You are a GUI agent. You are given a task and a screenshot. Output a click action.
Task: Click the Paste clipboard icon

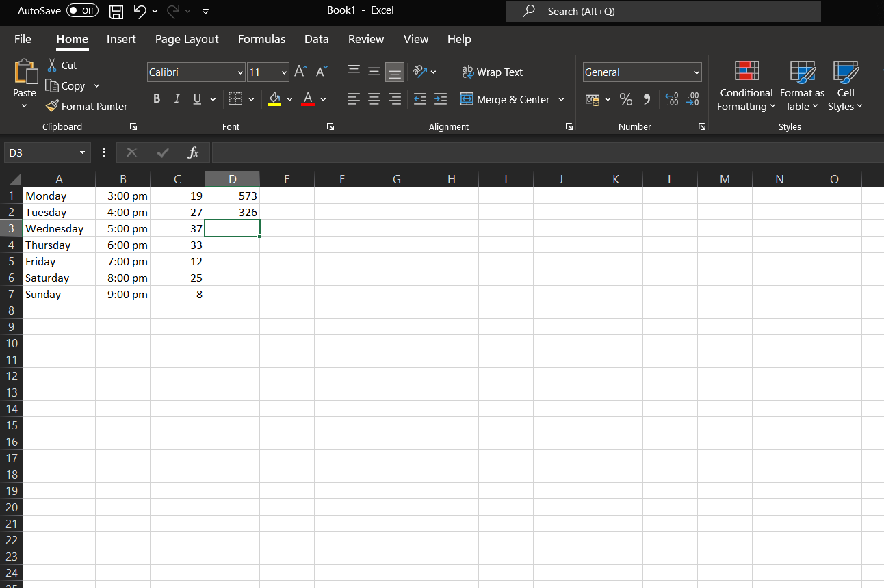point(25,72)
